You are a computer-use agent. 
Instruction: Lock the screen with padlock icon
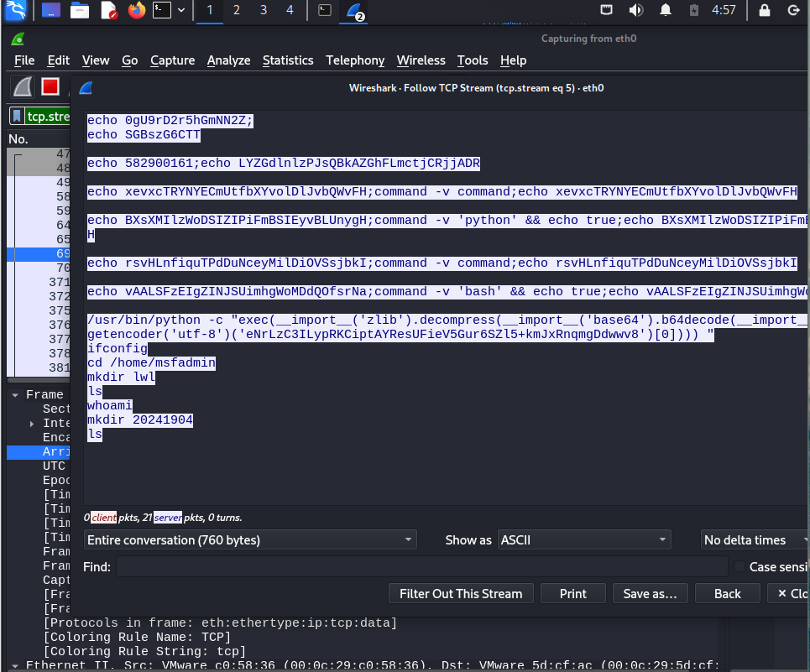pyautogui.click(x=764, y=10)
